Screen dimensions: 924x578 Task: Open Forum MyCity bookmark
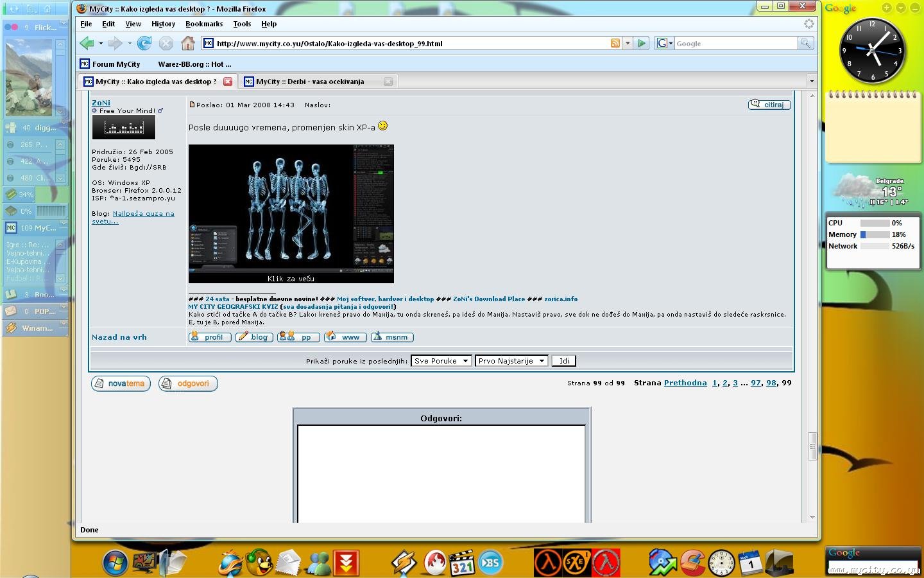[x=110, y=64]
